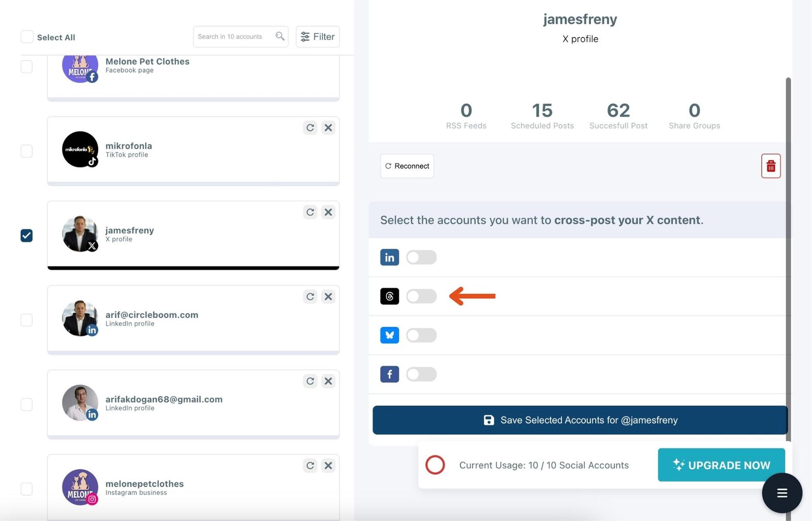Screen dimensions: 812x521
Task: Check the Select All checkbox
Action: 27,37
